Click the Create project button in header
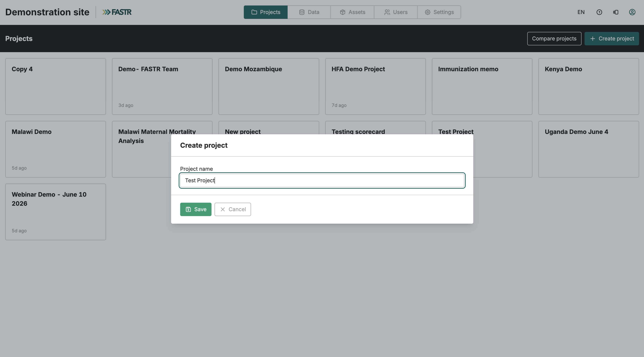 point(612,39)
